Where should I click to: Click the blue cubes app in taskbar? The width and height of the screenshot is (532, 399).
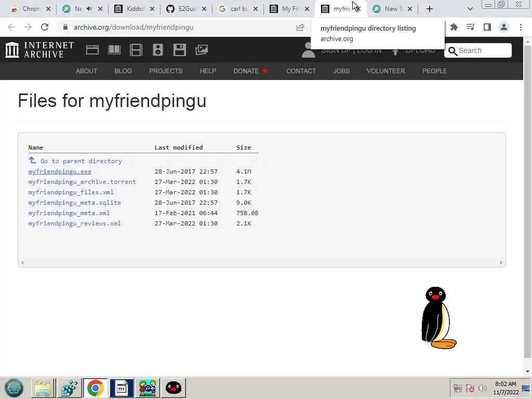point(69,388)
